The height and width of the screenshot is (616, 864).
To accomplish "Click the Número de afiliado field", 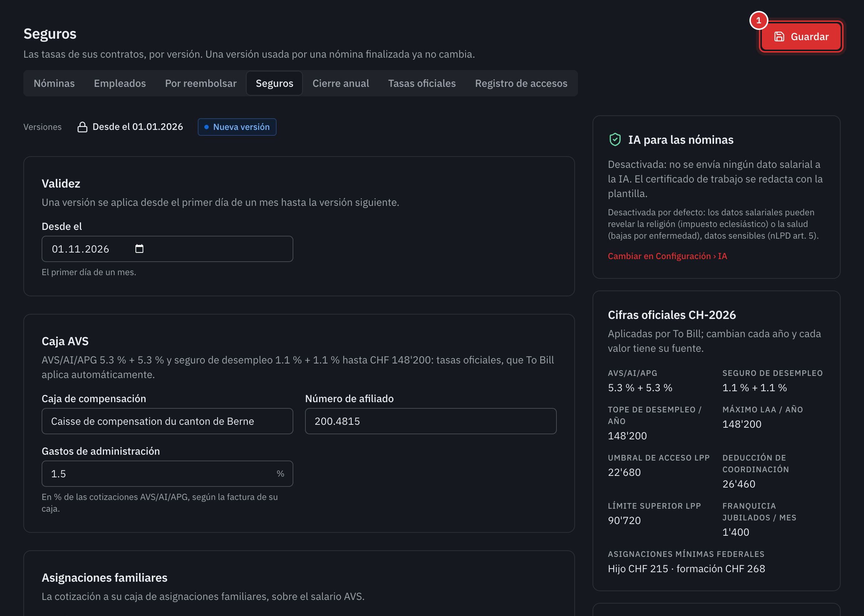I will 431,421.
